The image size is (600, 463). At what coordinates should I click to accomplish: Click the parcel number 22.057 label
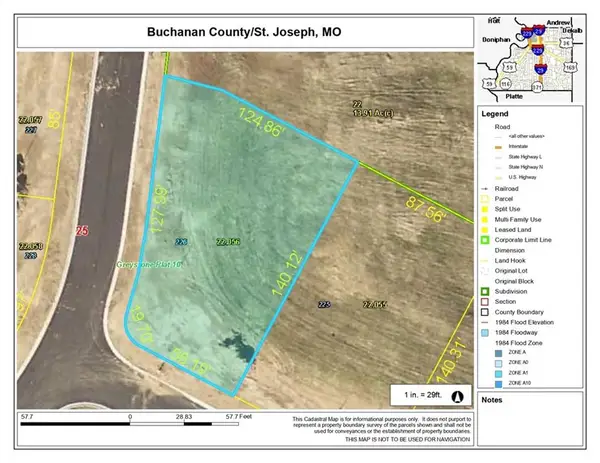point(31,120)
